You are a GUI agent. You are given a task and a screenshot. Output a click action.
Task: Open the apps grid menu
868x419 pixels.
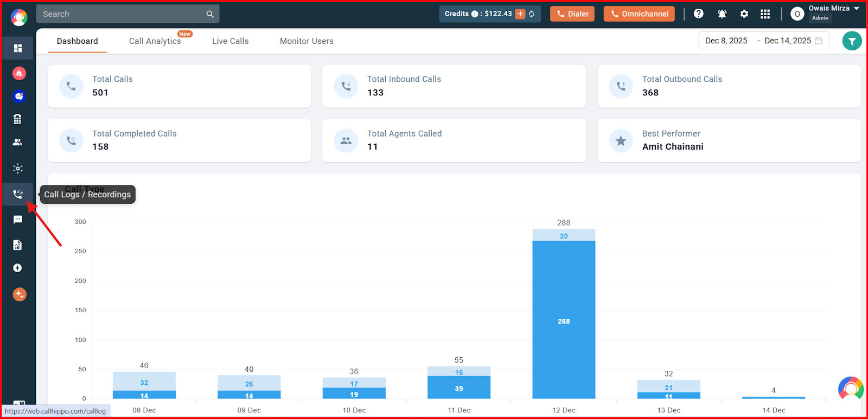coord(765,14)
